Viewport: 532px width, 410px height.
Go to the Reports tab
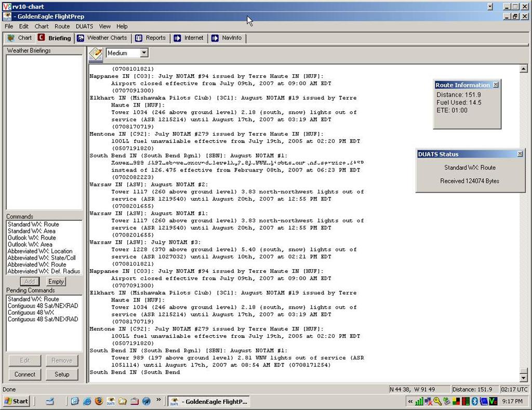[x=151, y=38]
